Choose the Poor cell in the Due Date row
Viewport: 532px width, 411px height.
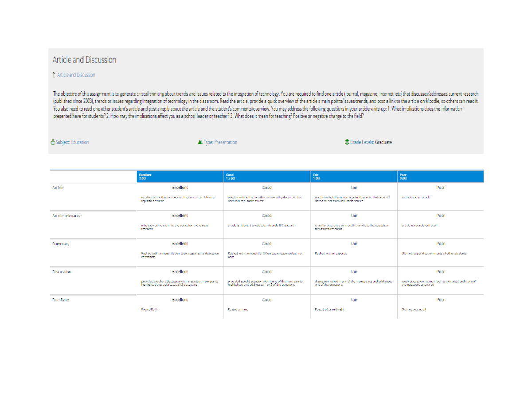pyautogui.click(x=440, y=305)
